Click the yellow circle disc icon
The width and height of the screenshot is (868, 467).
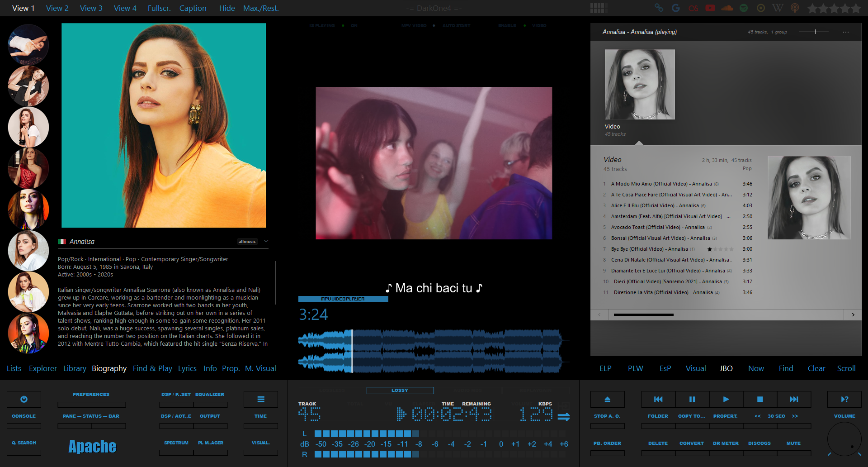click(761, 8)
